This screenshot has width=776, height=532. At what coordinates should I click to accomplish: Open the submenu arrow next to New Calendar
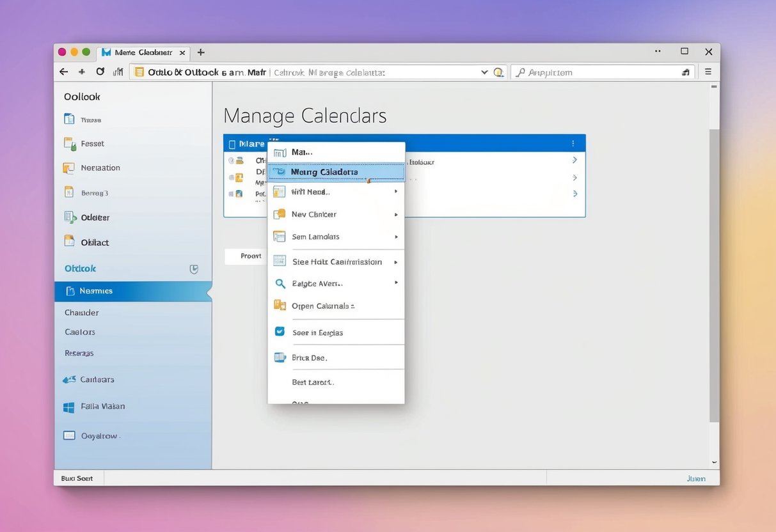395,214
